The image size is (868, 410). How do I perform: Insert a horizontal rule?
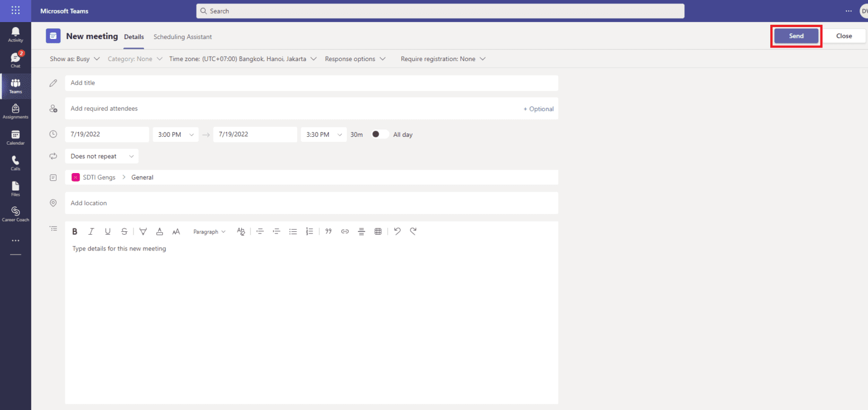point(361,231)
